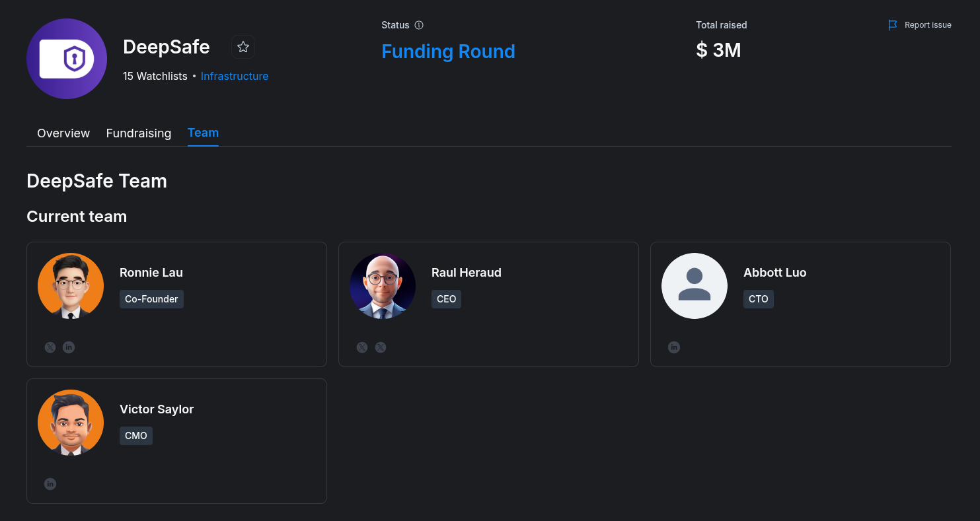The width and height of the screenshot is (980, 521).
Task: Open Ronnie Lau's LinkedIn icon
Action: tap(69, 347)
